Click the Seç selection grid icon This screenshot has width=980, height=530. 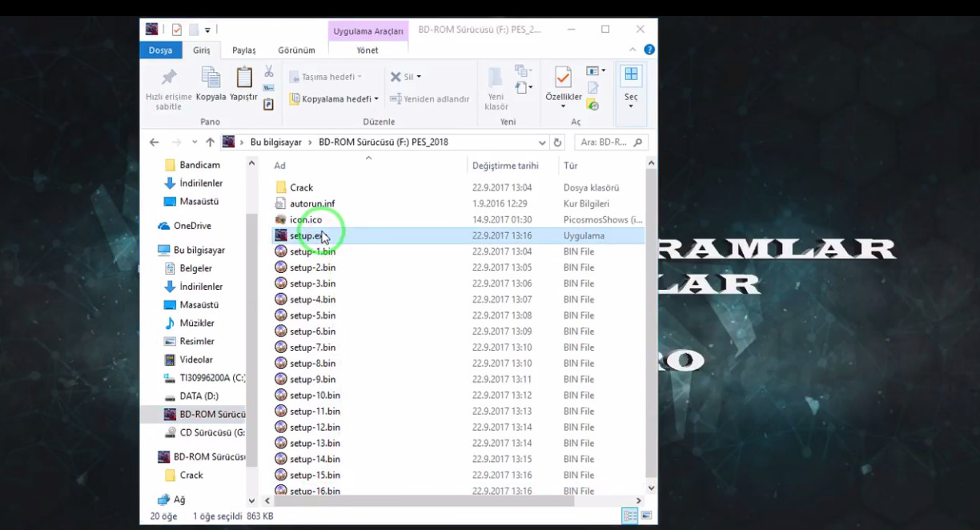(x=631, y=74)
